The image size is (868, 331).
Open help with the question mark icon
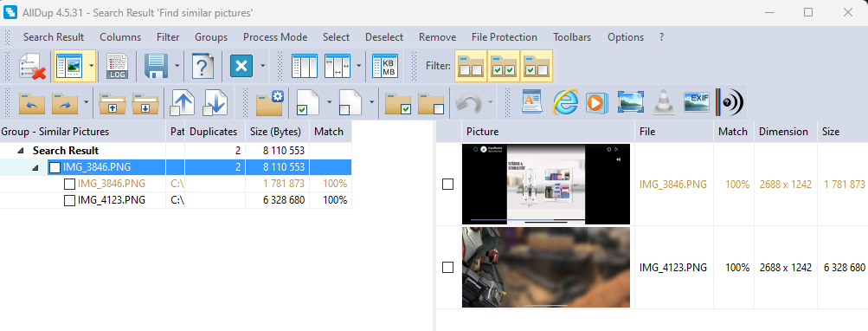[x=203, y=66]
